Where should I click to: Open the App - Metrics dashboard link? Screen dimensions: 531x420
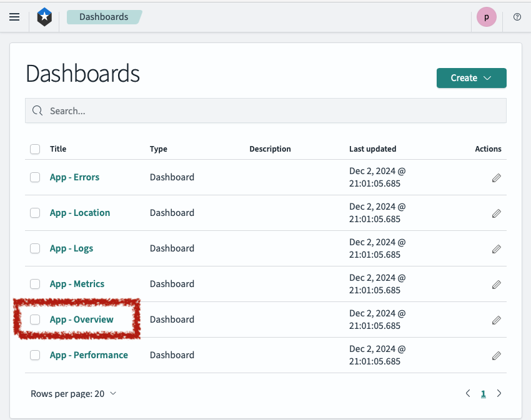coord(77,283)
